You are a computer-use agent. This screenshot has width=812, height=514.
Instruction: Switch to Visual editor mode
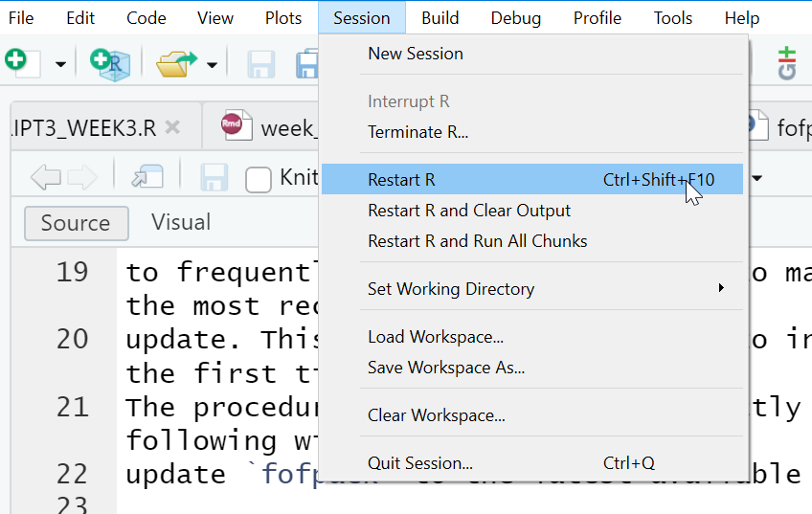tap(181, 222)
